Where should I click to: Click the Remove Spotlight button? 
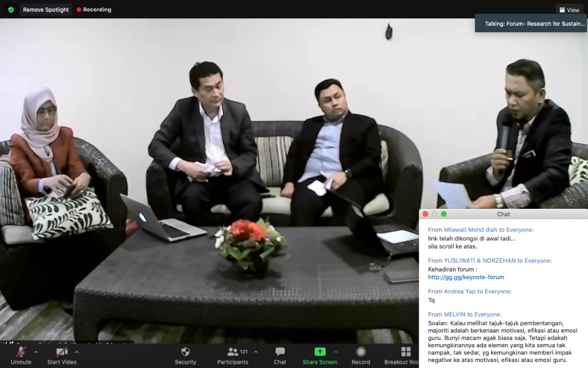[x=46, y=10]
